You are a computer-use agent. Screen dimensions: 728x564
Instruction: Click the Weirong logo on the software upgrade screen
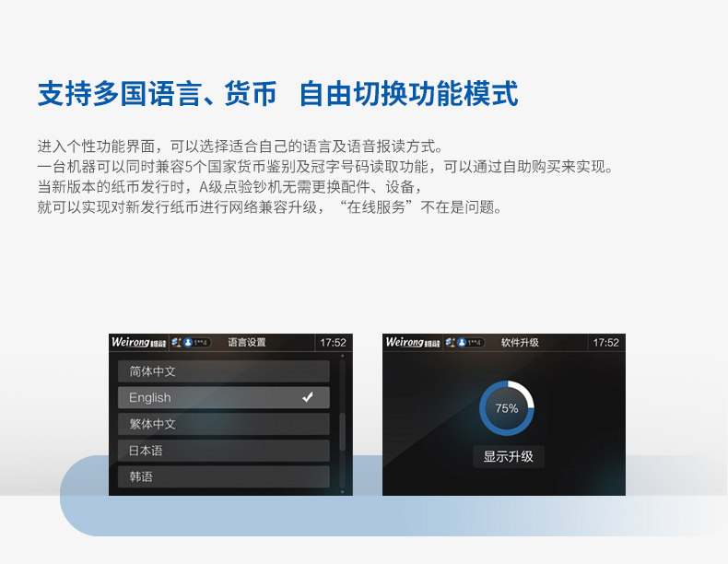(x=412, y=342)
